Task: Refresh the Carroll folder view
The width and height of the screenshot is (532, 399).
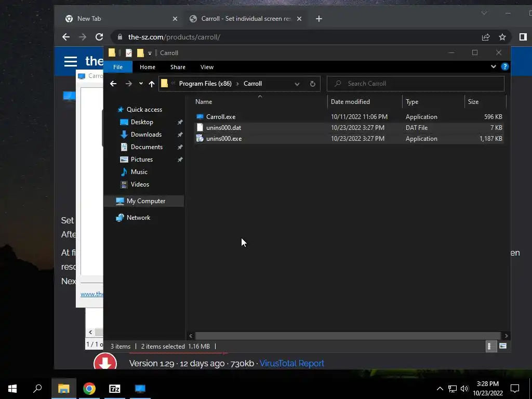Action: tap(312, 84)
